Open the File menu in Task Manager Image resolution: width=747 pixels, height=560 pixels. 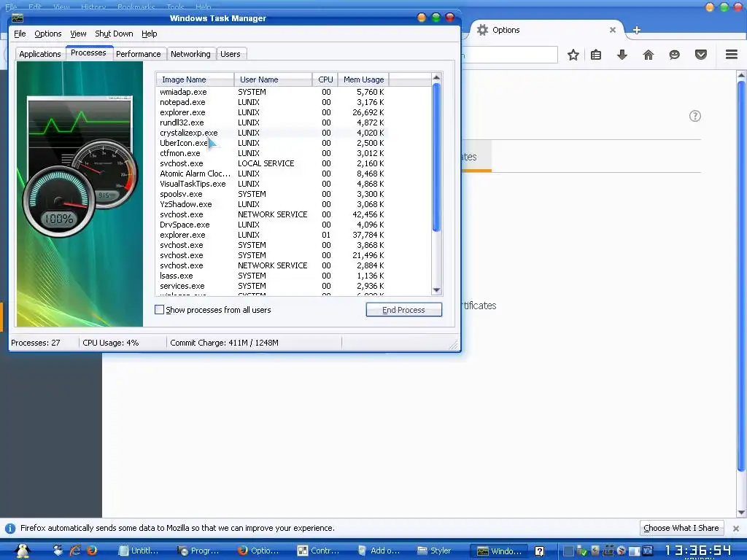tap(20, 34)
